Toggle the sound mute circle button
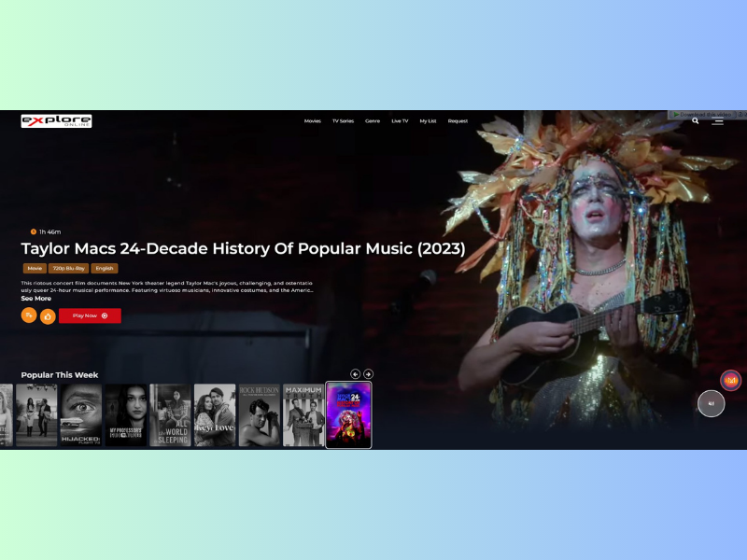This screenshot has height=560, width=747. click(x=711, y=403)
